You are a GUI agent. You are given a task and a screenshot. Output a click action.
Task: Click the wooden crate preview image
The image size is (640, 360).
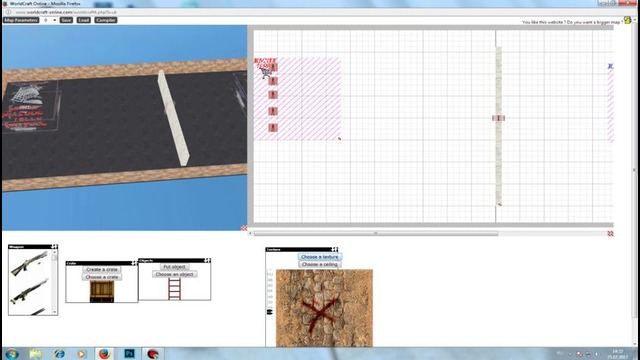[x=102, y=291]
